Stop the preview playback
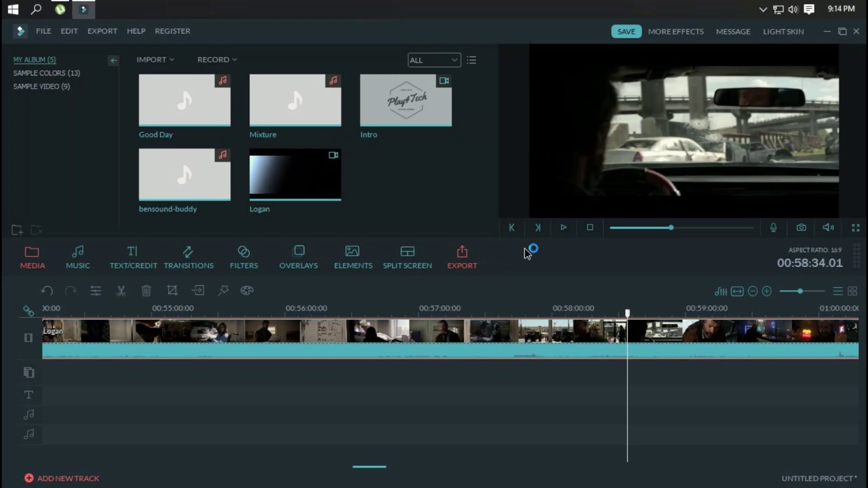The width and height of the screenshot is (868, 488). coord(590,228)
